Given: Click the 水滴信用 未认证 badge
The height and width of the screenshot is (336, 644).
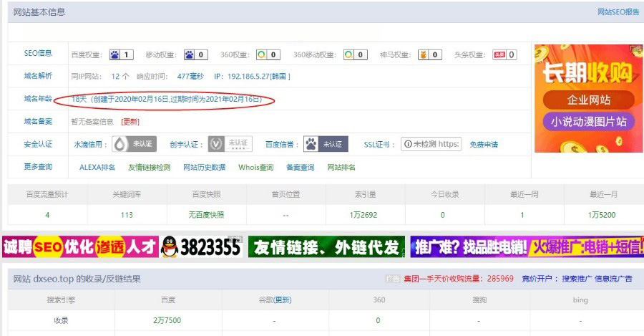Looking at the screenshot, I should click(133, 144).
